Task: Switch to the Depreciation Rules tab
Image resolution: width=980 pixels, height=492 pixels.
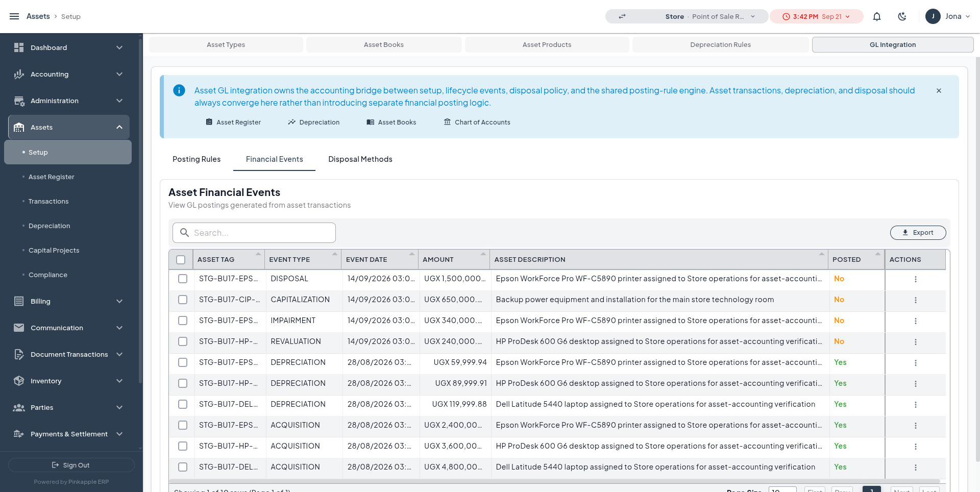Action: (720, 44)
